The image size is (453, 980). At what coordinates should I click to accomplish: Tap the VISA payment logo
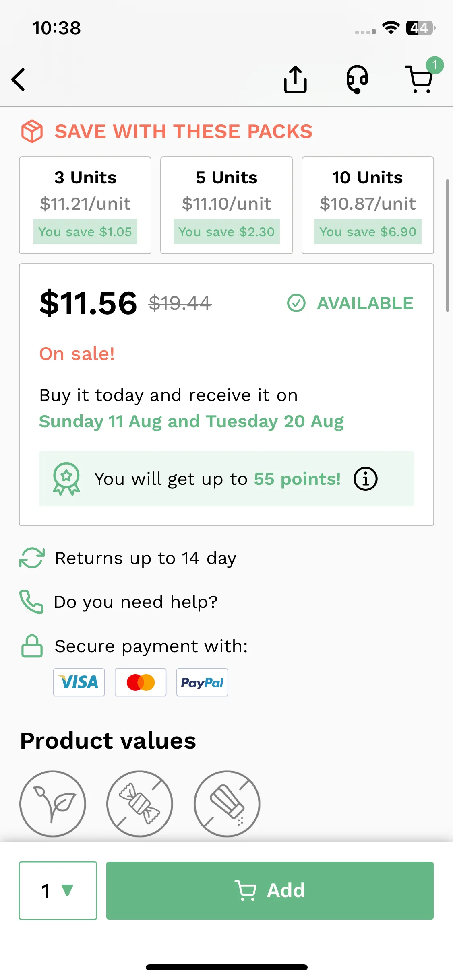[x=79, y=682]
